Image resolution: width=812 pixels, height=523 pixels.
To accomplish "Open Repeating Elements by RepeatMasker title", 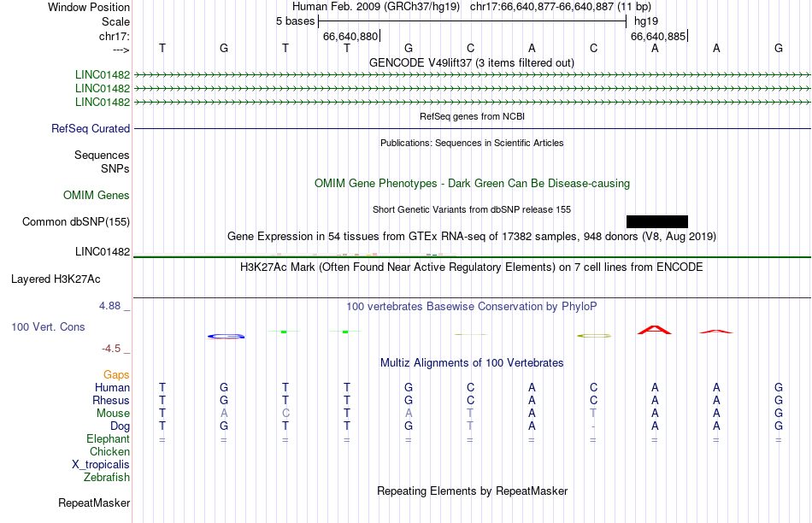I will point(473,491).
